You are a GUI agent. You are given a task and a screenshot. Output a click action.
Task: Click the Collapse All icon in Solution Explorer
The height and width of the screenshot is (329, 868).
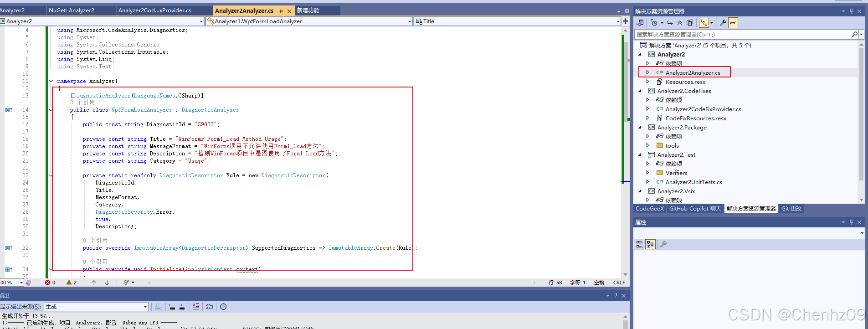pyautogui.click(x=680, y=23)
